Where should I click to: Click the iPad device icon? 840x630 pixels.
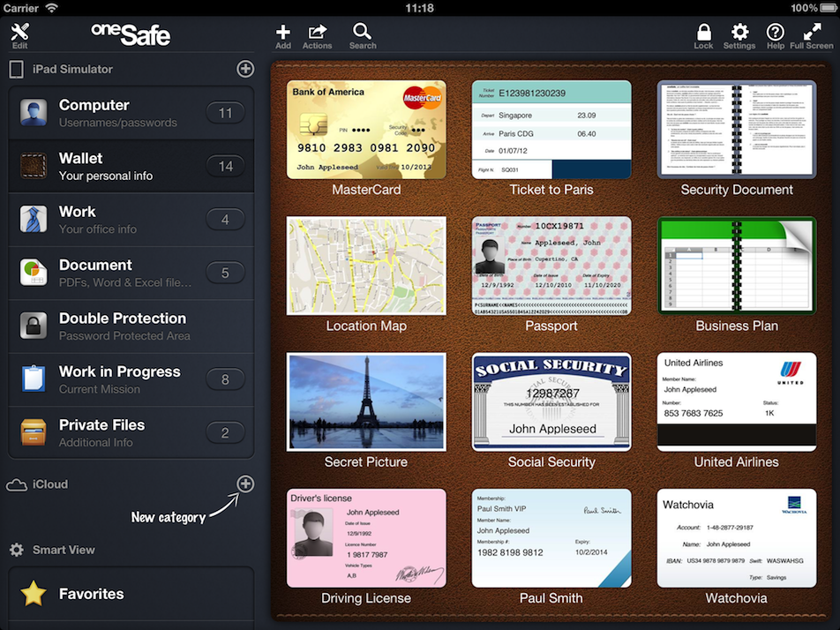(x=17, y=69)
